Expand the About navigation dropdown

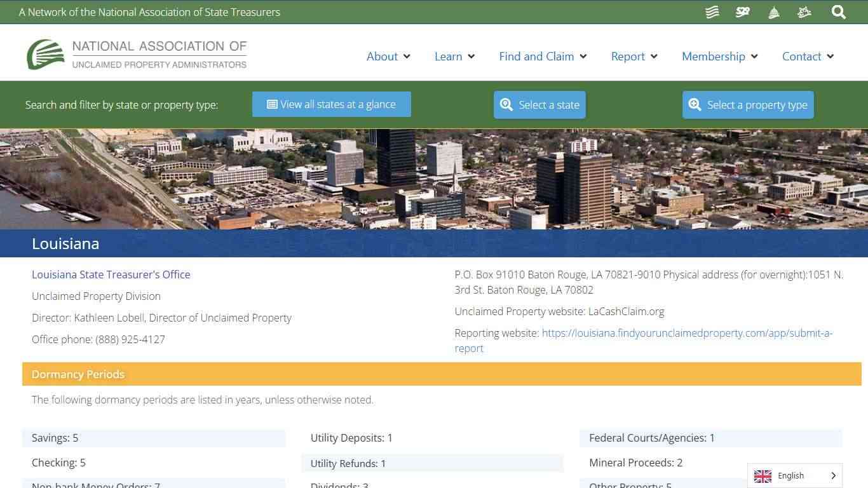[407, 57]
